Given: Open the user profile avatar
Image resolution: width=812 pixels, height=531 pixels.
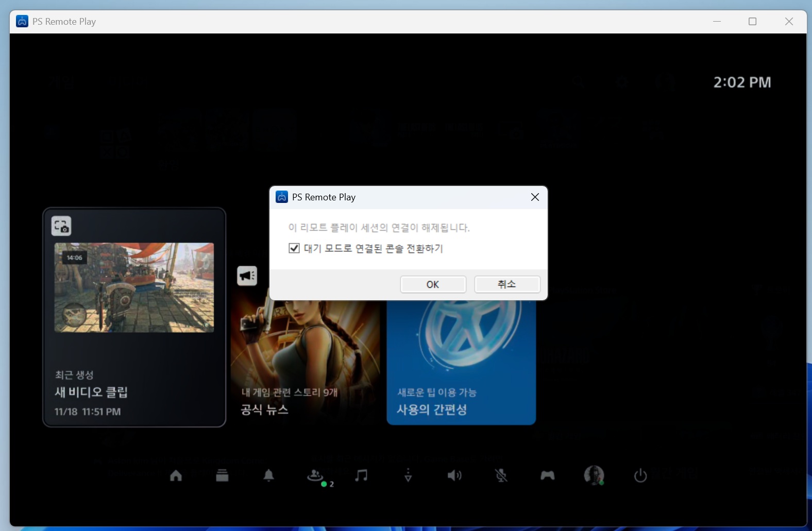Looking at the screenshot, I should 594,475.
